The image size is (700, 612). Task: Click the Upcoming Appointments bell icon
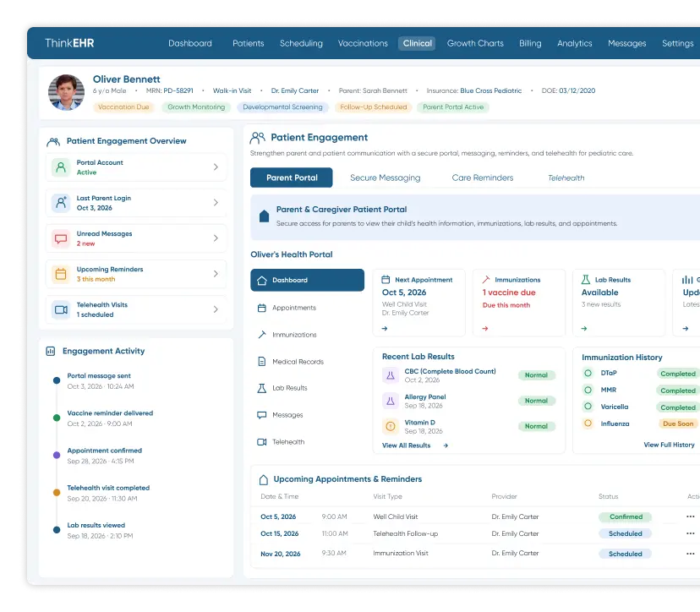pyautogui.click(x=264, y=480)
